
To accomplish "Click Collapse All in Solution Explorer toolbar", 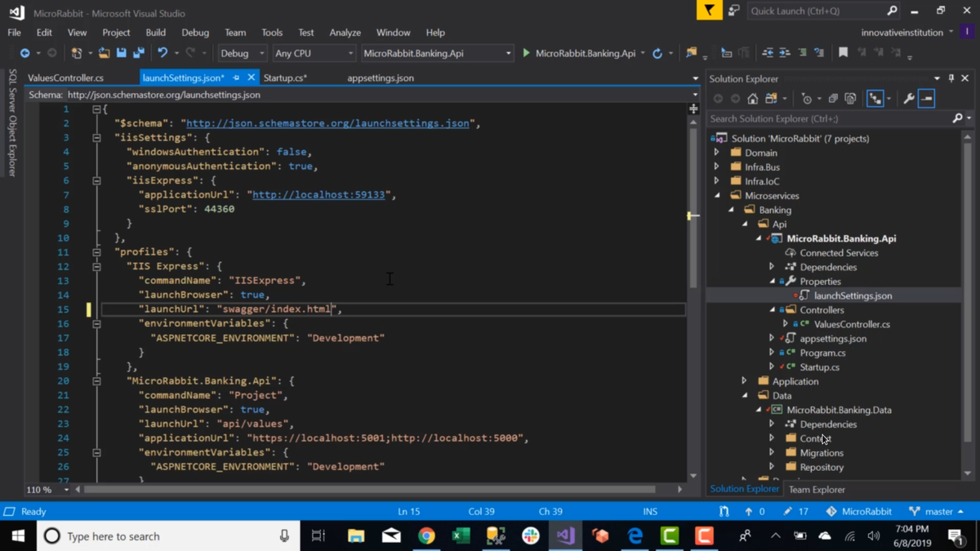I will click(x=833, y=99).
